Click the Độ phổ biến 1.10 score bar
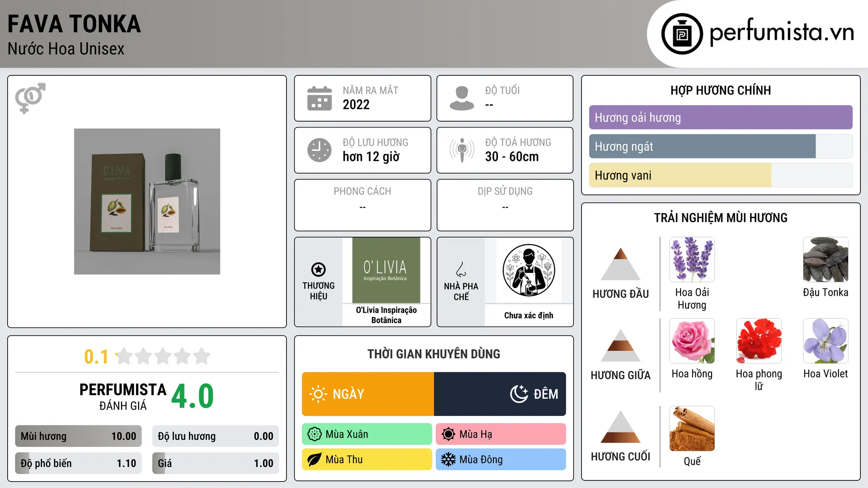Image resolution: width=868 pixels, height=488 pixels. coord(78,463)
